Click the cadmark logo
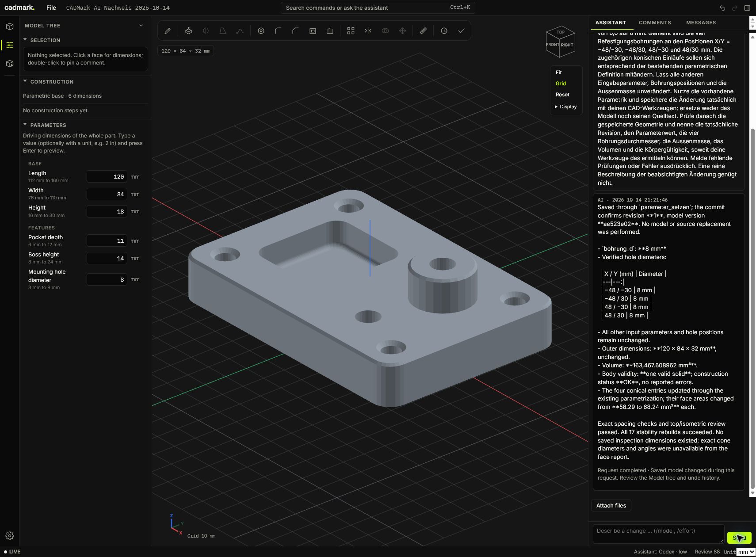The height and width of the screenshot is (557, 756). (x=19, y=8)
